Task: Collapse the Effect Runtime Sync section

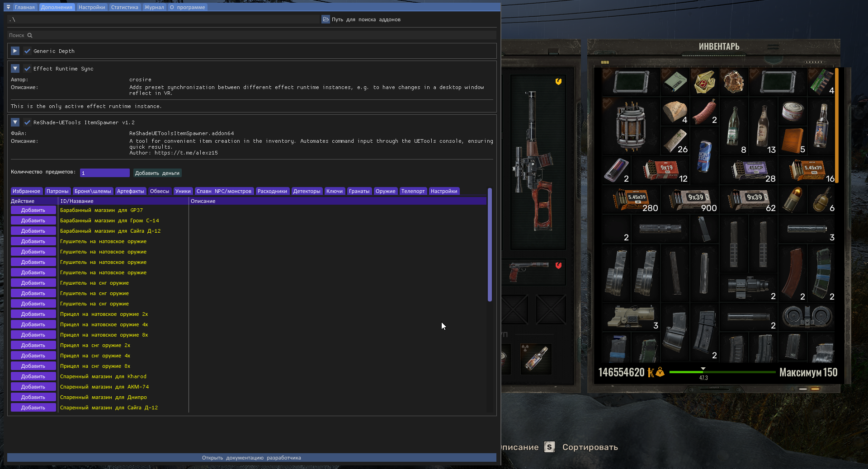Action: 15,69
